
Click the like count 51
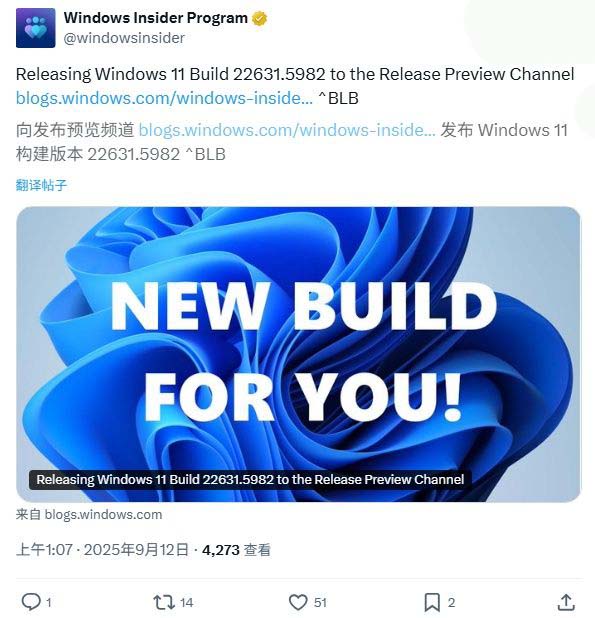pyautogui.click(x=320, y=602)
